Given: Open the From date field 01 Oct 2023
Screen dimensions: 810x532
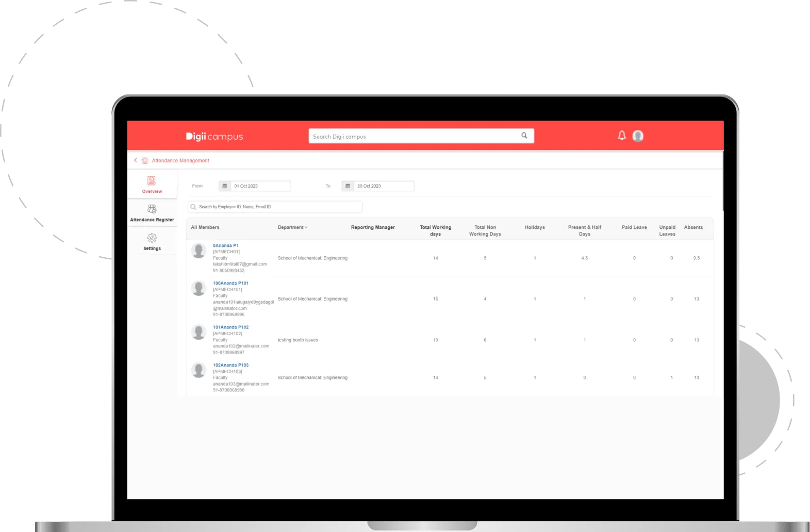Looking at the screenshot, I should [x=260, y=186].
